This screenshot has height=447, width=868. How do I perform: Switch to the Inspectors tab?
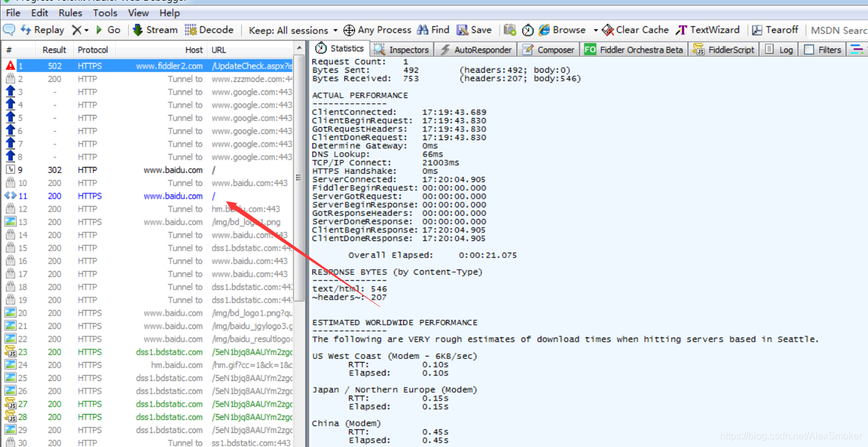(402, 50)
